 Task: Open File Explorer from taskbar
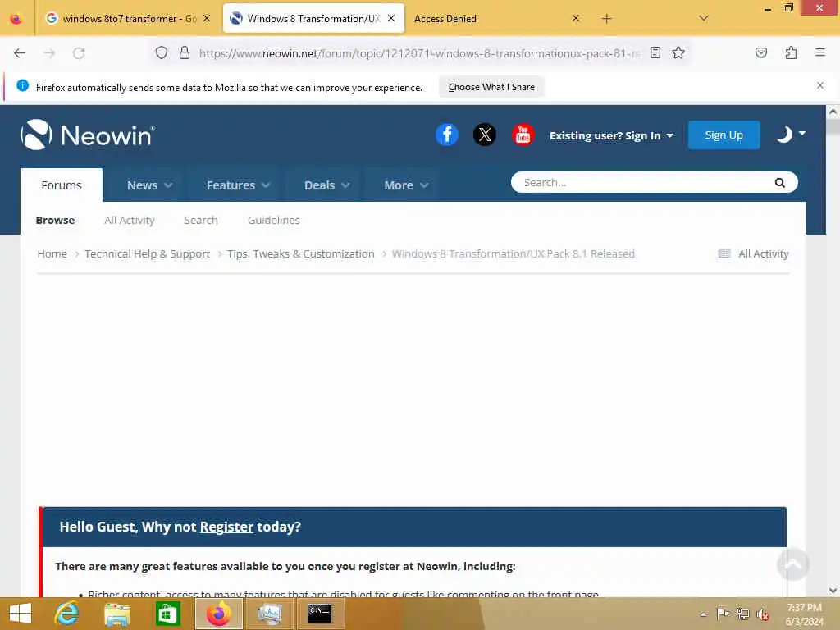tap(117, 614)
